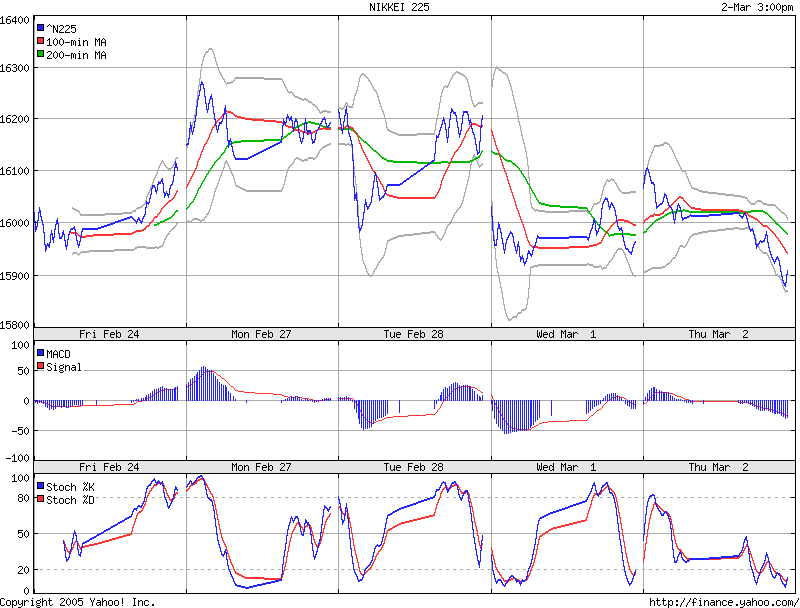Select Tue Feb 28 label under price chart

[413, 334]
